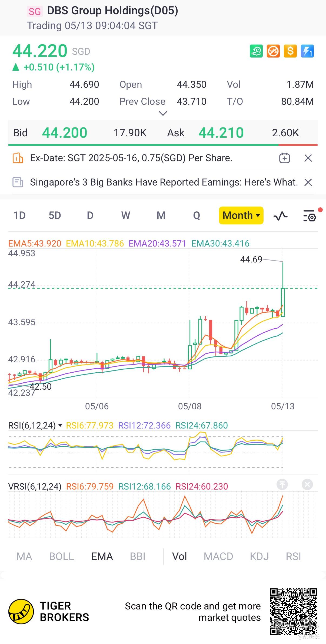Tap the QR code image
Screen dimensions: 326x644
293,611
